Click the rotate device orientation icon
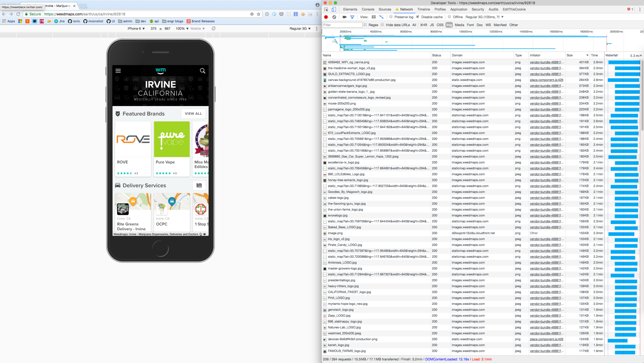The width and height of the screenshot is (644, 363). [214, 29]
